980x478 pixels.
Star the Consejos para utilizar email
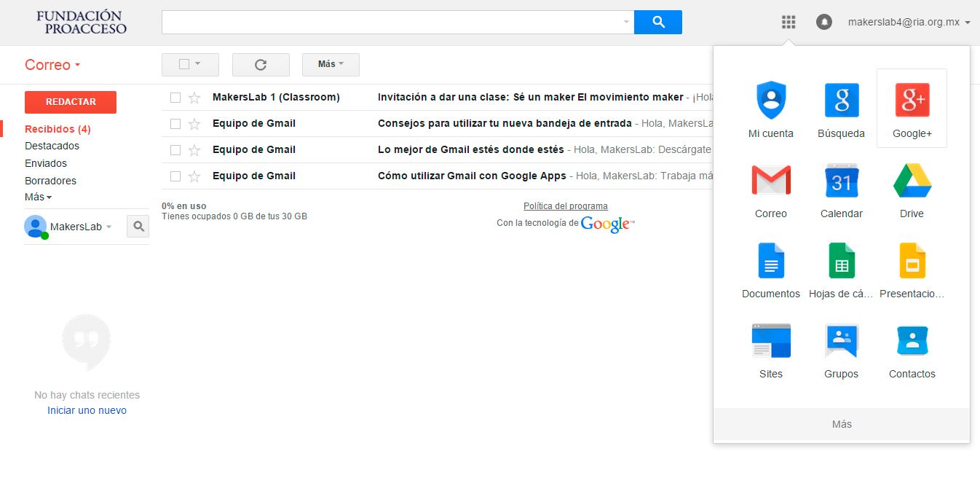pos(194,124)
